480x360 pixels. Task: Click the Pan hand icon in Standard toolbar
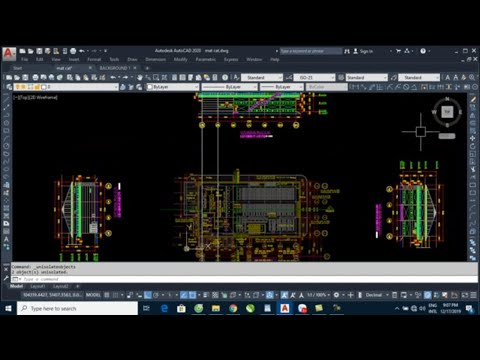pos(140,78)
